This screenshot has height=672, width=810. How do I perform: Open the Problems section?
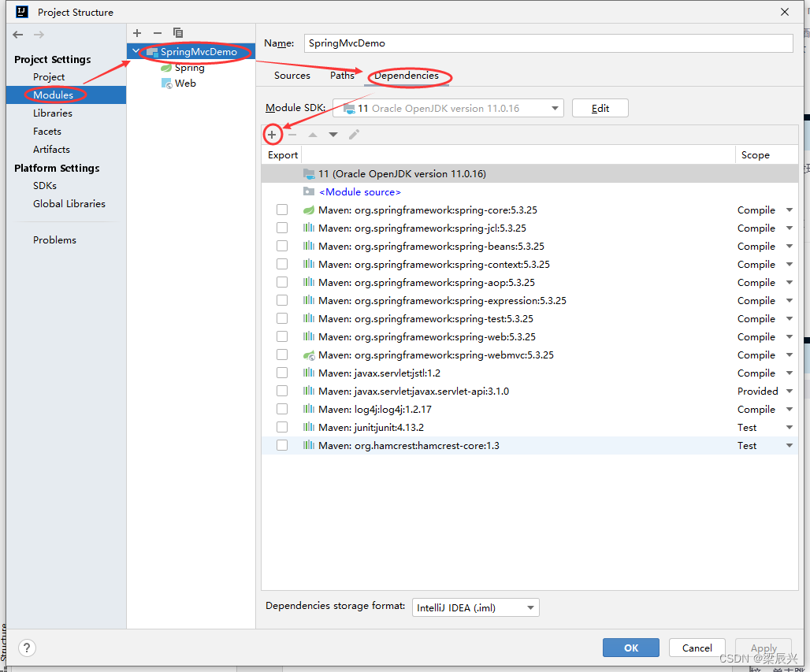54,239
